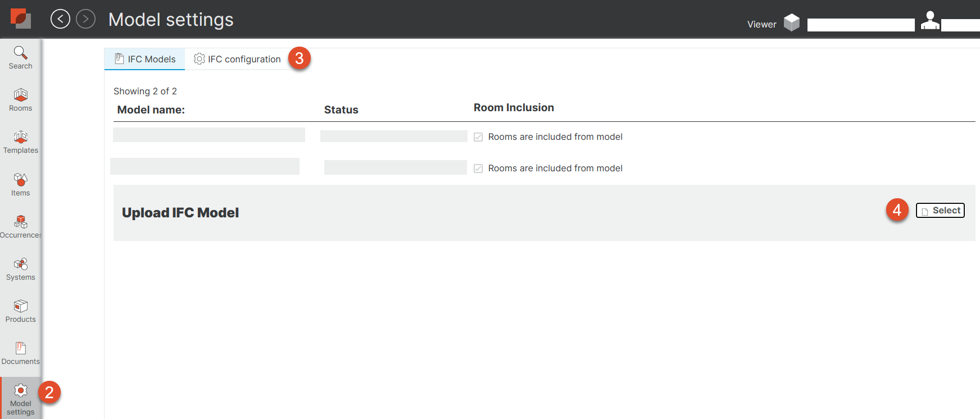Viewport: 980px width, 419px height.
Task: Open Search in the sidebar
Action: (20, 58)
